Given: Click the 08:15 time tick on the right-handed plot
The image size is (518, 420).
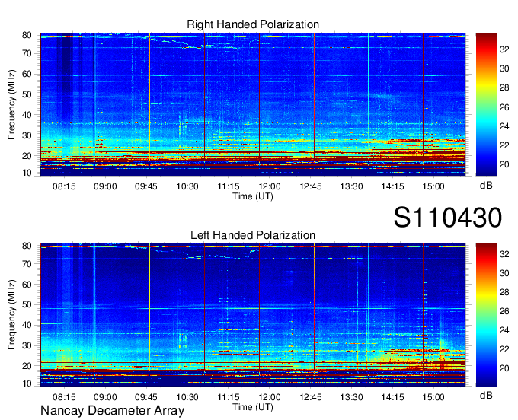Looking at the screenshot, I should [64, 186].
